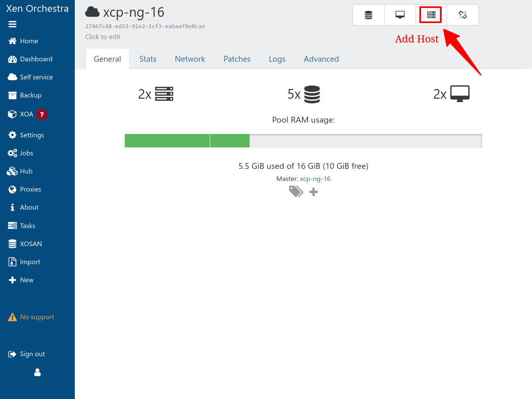Switch to the Patches tab

coord(237,59)
